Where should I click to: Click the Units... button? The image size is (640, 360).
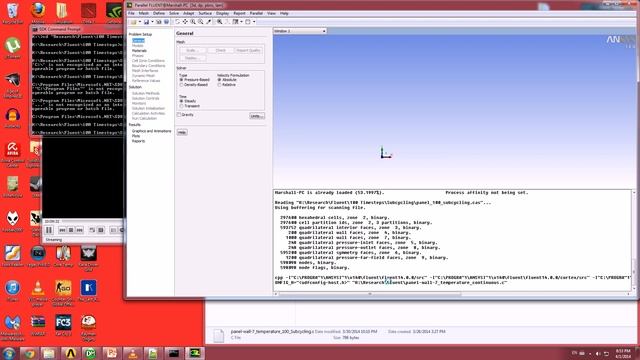(x=257, y=116)
